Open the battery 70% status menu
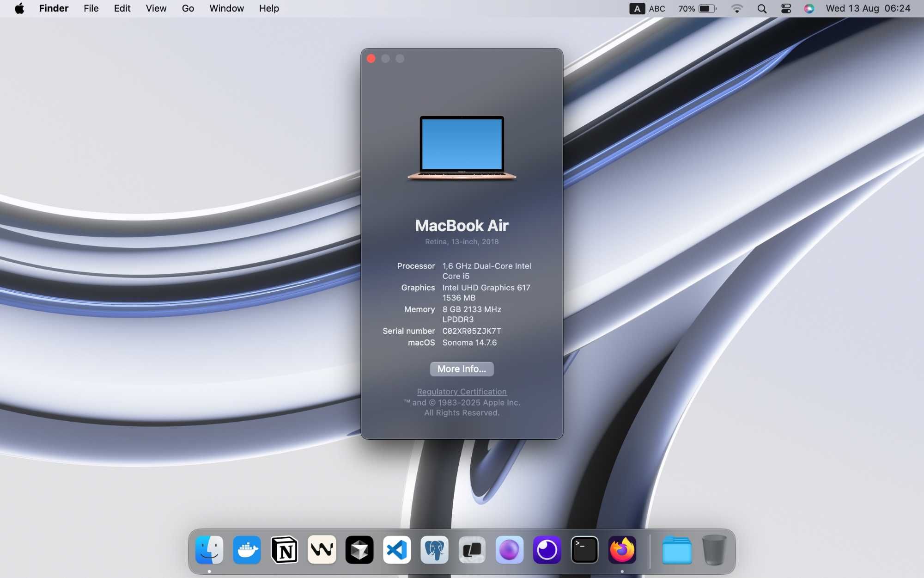The width and height of the screenshot is (924, 578). [697, 8]
